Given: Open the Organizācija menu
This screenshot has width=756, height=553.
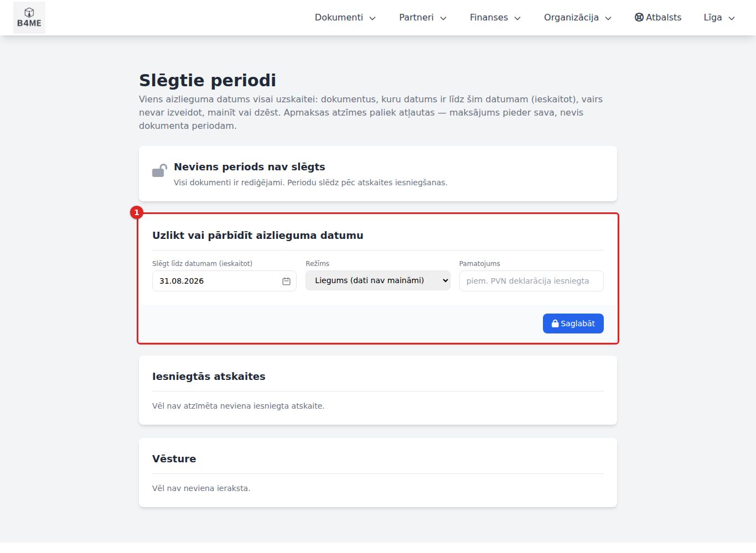Looking at the screenshot, I should [578, 18].
